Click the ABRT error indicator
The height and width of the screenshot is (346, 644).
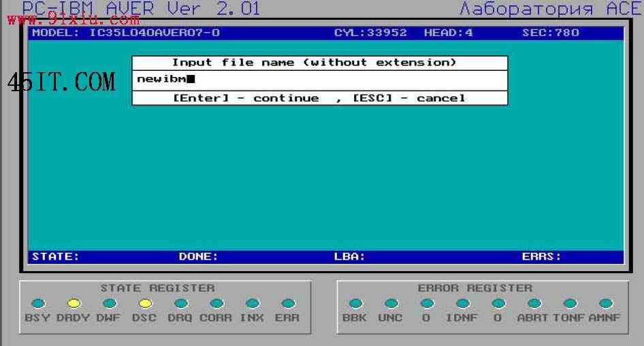(x=534, y=303)
